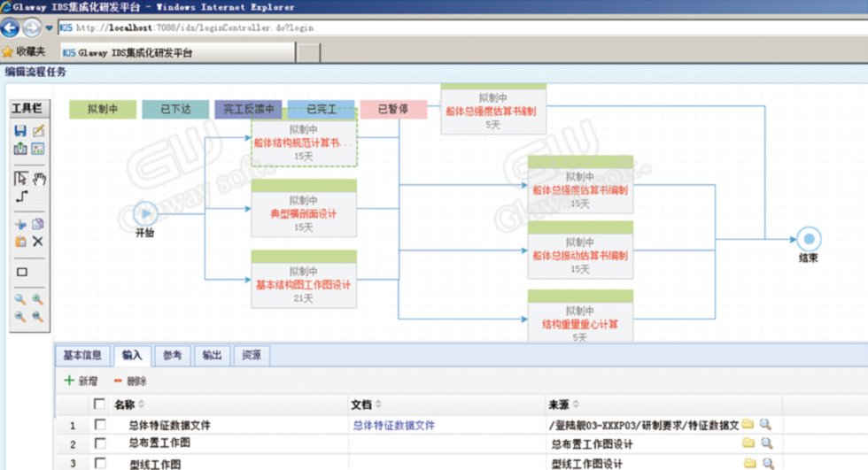Click the 完工反馈中 legend box

click(249, 110)
